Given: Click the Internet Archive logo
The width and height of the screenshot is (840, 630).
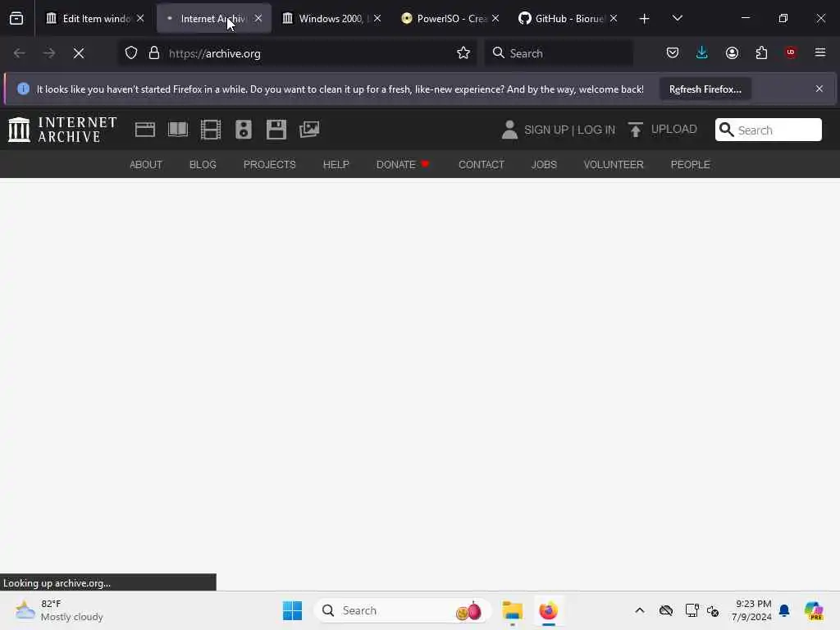Looking at the screenshot, I should (62, 130).
